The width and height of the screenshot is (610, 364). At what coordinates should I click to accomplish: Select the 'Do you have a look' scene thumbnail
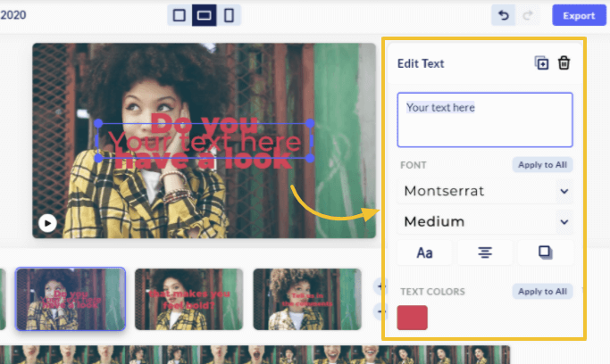coord(71,299)
